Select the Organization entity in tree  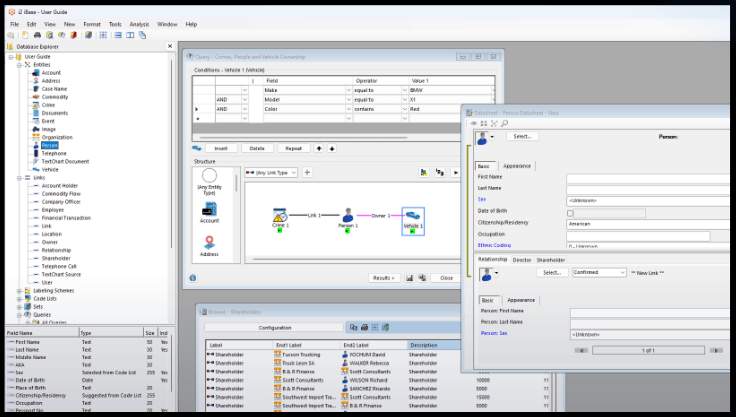[x=57, y=137]
